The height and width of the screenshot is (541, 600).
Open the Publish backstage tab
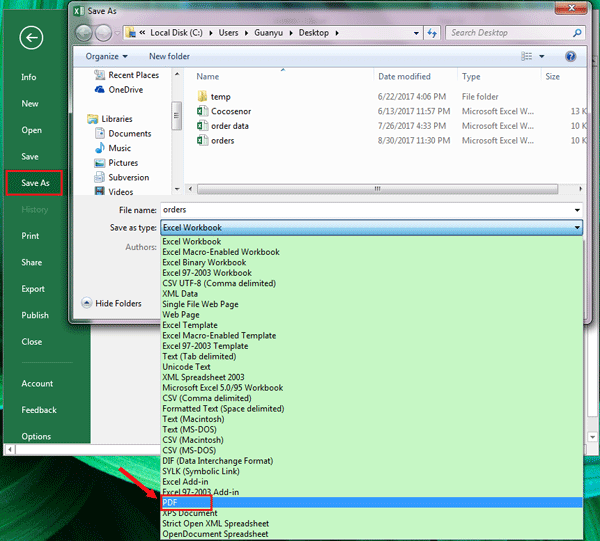pyautogui.click(x=35, y=316)
